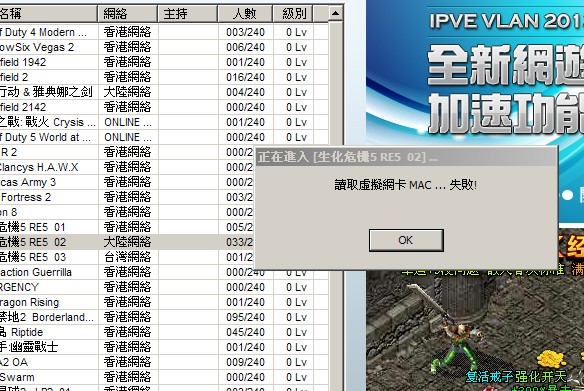Image resolution: width=584 pixels, height=391 pixels.
Task: Click 'ONLINE ...' network in Duty 5 World row
Action: coord(128,137)
